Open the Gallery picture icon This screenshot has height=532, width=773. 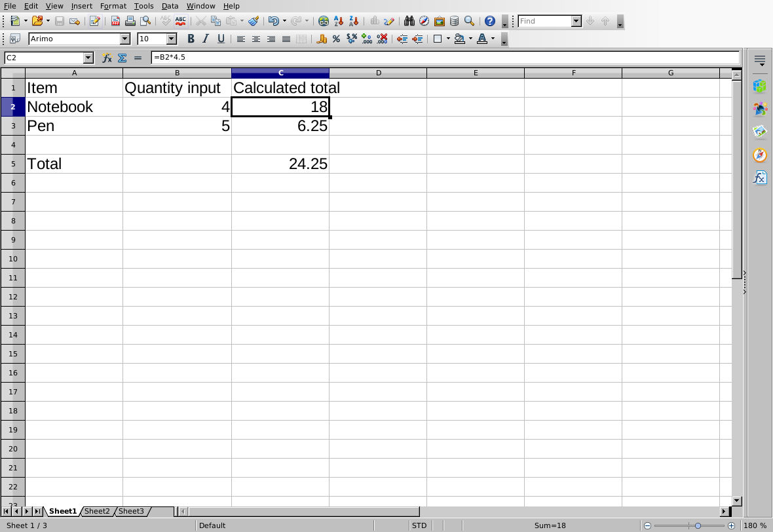pyautogui.click(x=440, y=21)
